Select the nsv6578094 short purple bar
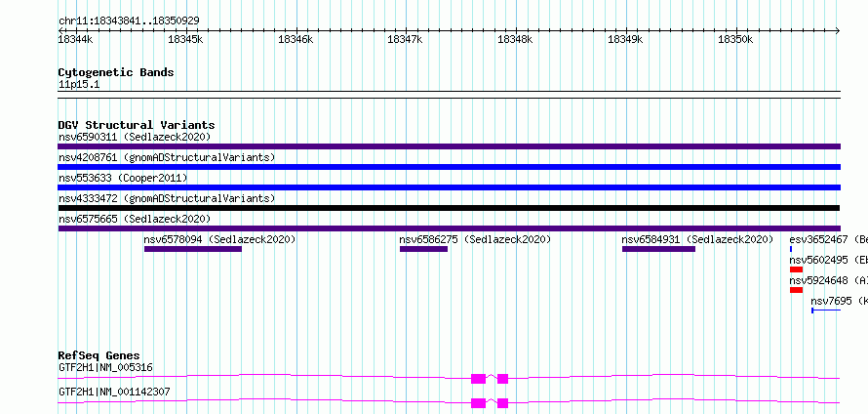868x414 pixels. [x=193, y=249]
